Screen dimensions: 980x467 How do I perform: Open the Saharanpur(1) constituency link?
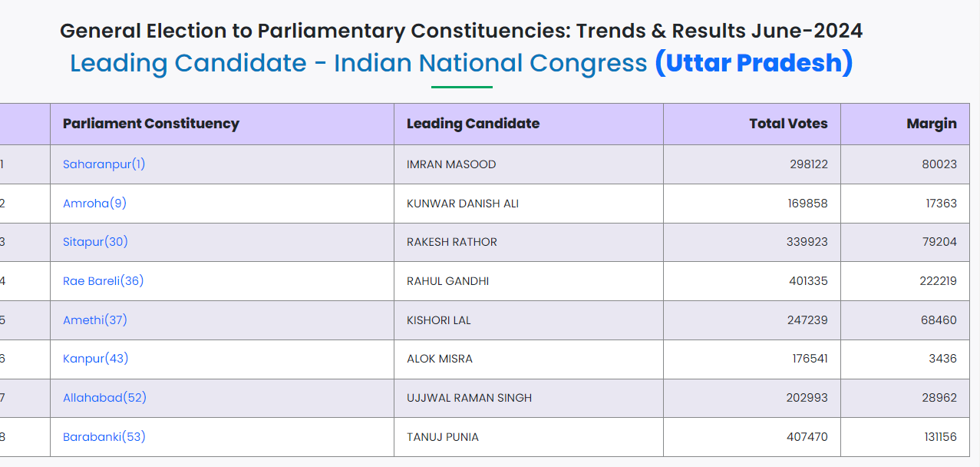tap(104, 164)
